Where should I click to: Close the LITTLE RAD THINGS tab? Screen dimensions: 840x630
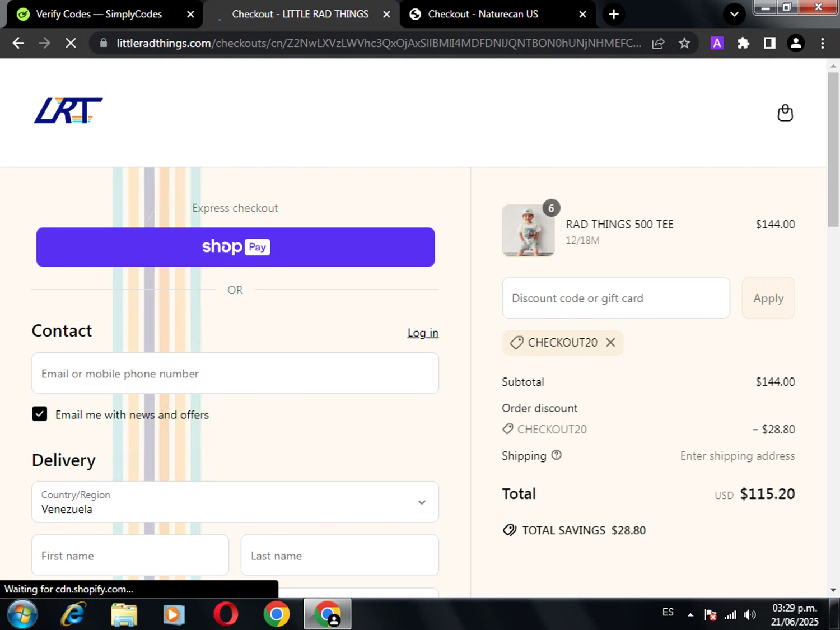click(386, 15)
